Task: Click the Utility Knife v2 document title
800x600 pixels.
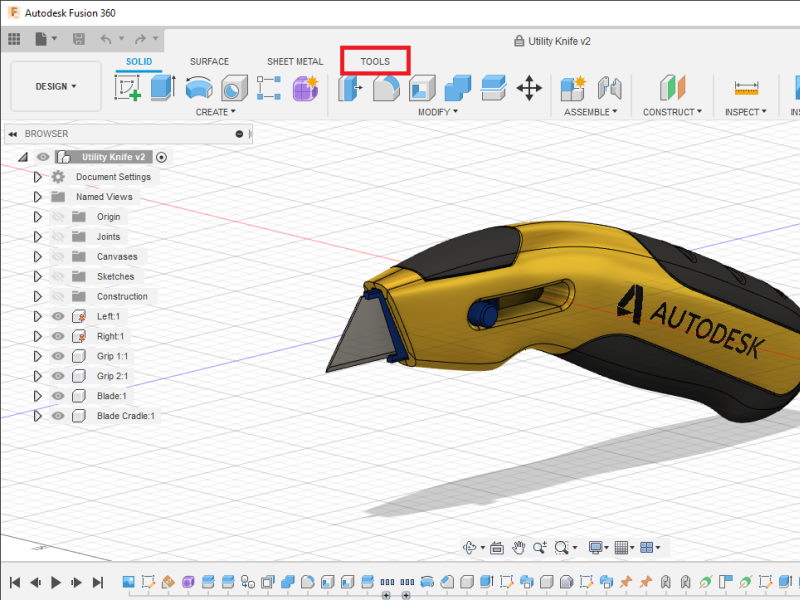Action: pyautogui.click(x=559, y=41)
